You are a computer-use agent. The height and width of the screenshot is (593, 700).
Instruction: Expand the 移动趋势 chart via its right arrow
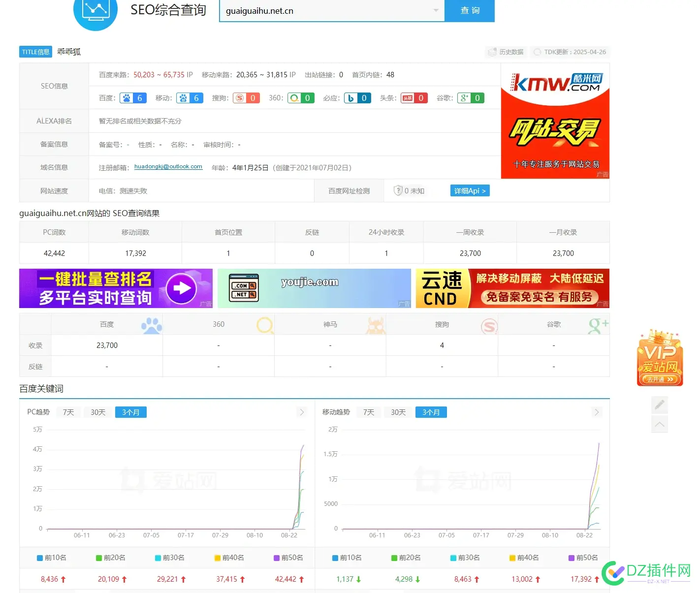(x=597, y=412)
